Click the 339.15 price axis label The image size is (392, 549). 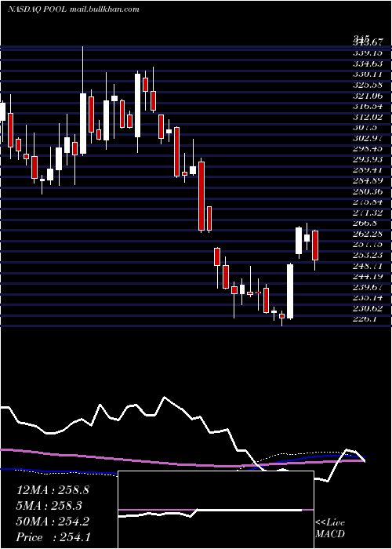pos(368,53)
